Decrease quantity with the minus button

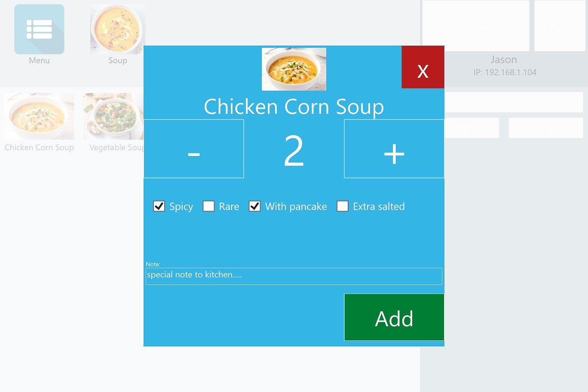point(194,149)
